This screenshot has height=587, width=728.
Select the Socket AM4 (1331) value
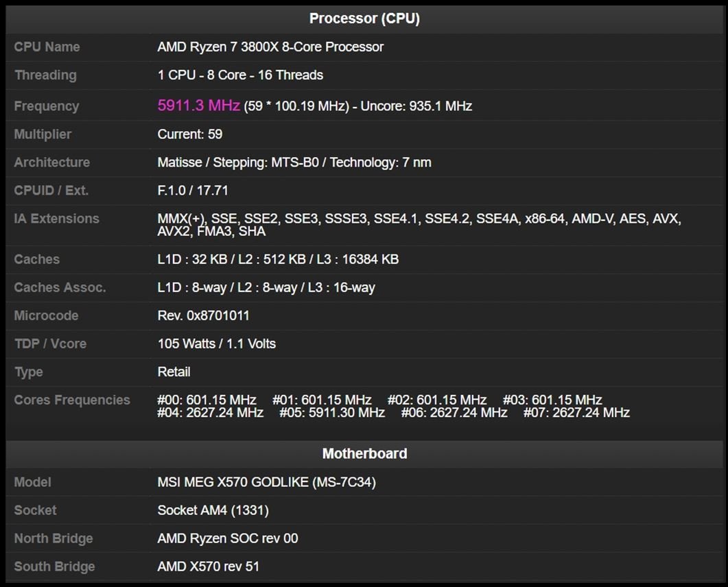[213, 510]
